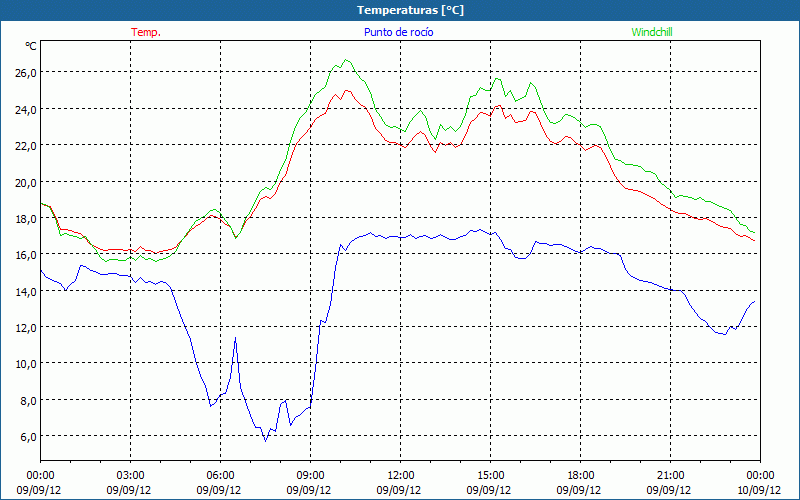800x500 pixels.
Task: Select the blue "Punto de rocío" legend label
Action: 398,32
